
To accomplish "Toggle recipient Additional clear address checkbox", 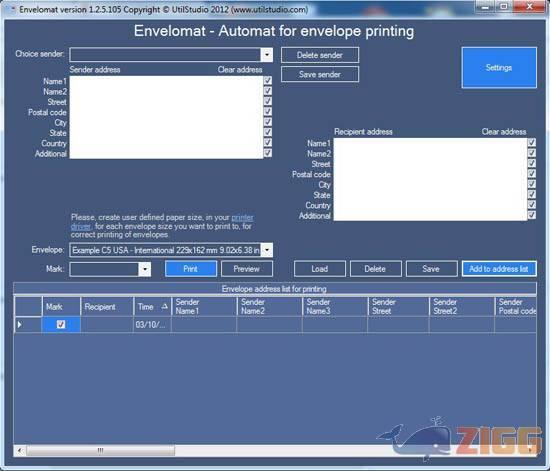I will click(532, 215).
